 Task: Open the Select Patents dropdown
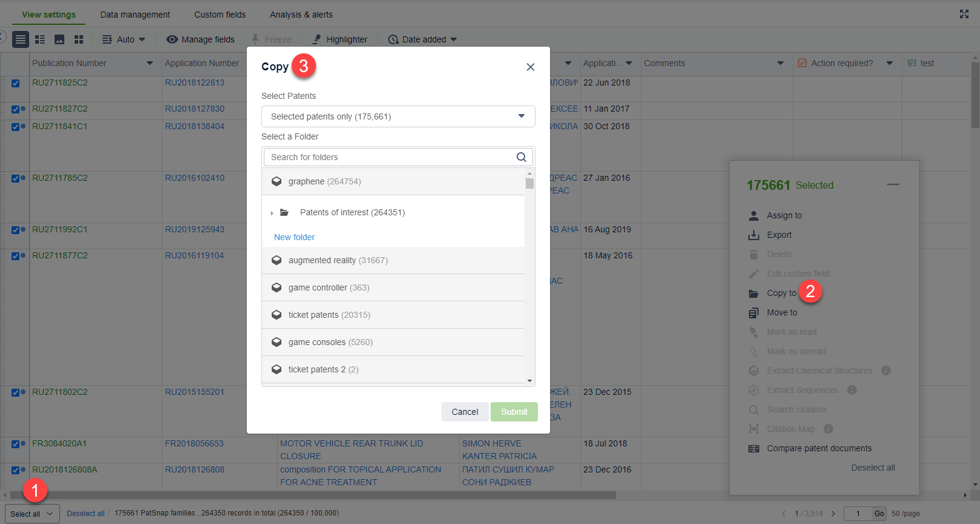click(398, 116)
